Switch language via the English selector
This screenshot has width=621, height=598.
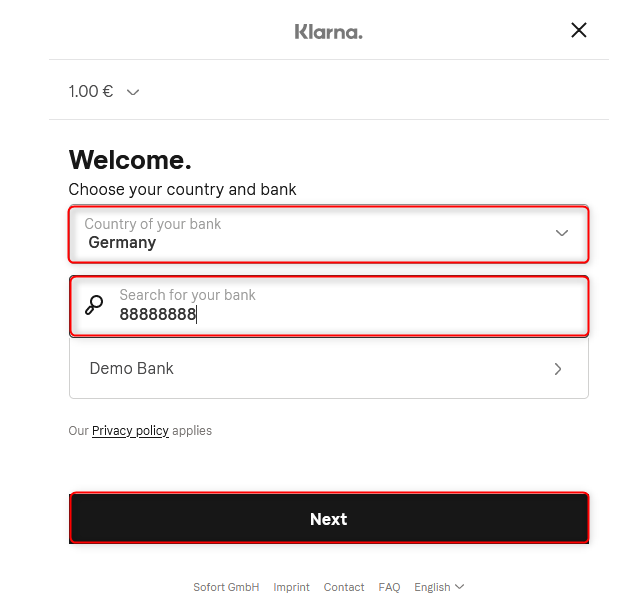[439, 587]
